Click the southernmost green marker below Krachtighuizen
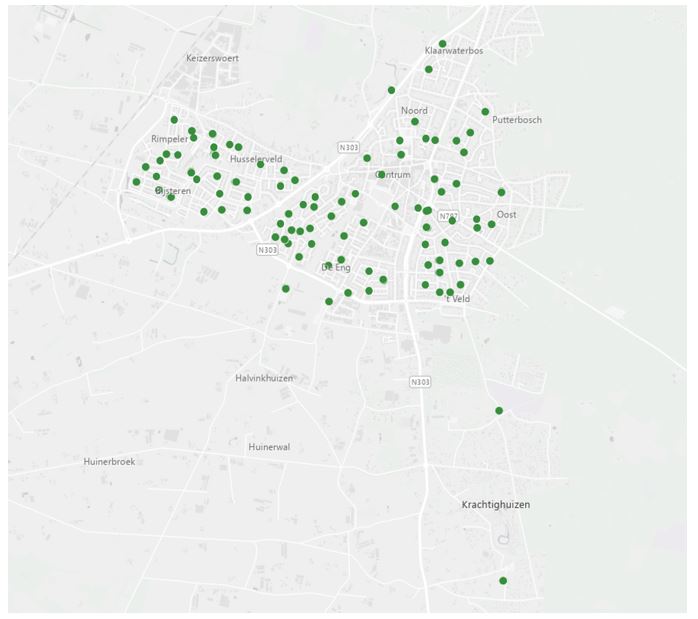The image size is (698, 619). click(503, 581)
